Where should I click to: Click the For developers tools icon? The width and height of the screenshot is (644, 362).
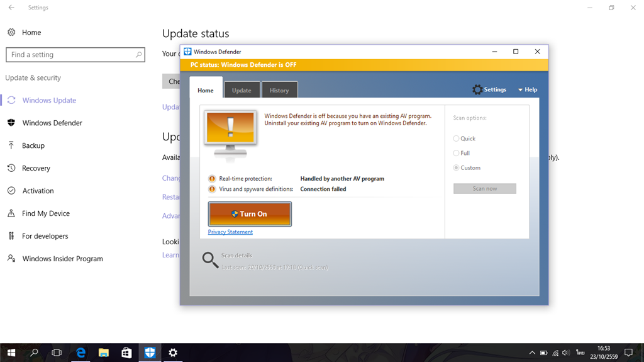pyautogui.click(x=11, y=235)
